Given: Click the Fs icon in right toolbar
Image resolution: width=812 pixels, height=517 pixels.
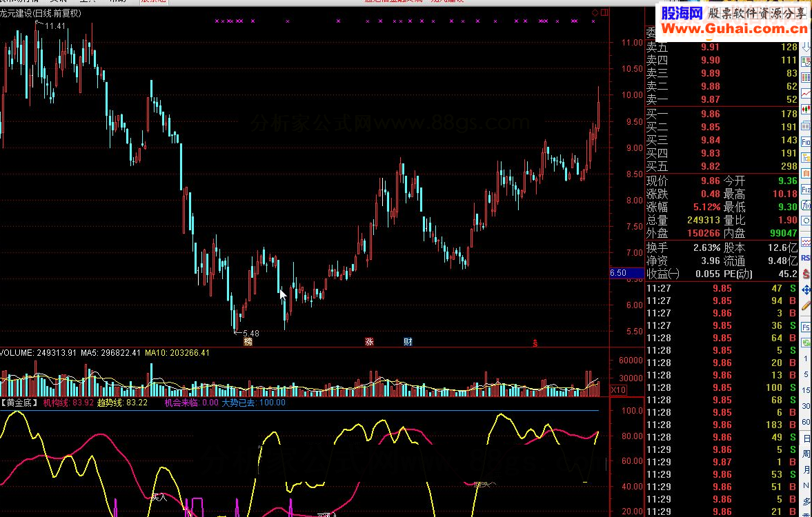Looking at the screenshot, I should click(806, 327).
